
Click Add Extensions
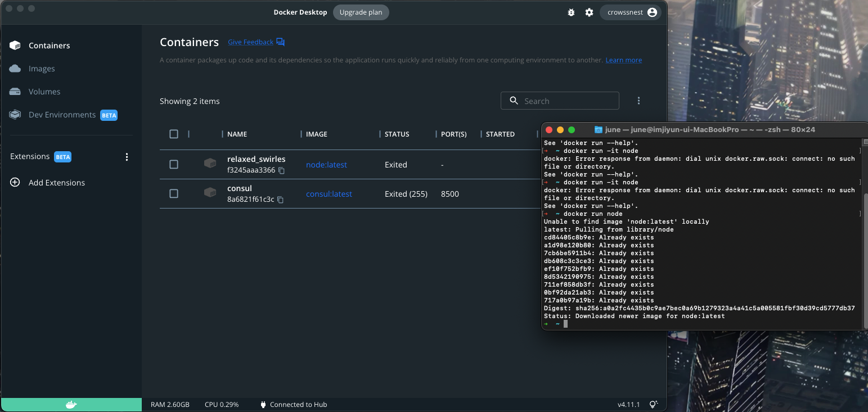tap(57, 183)
